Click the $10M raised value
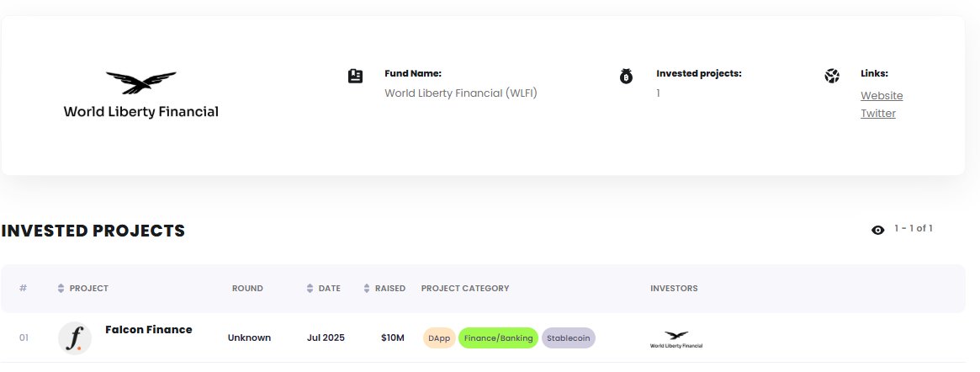 [393, 337]
